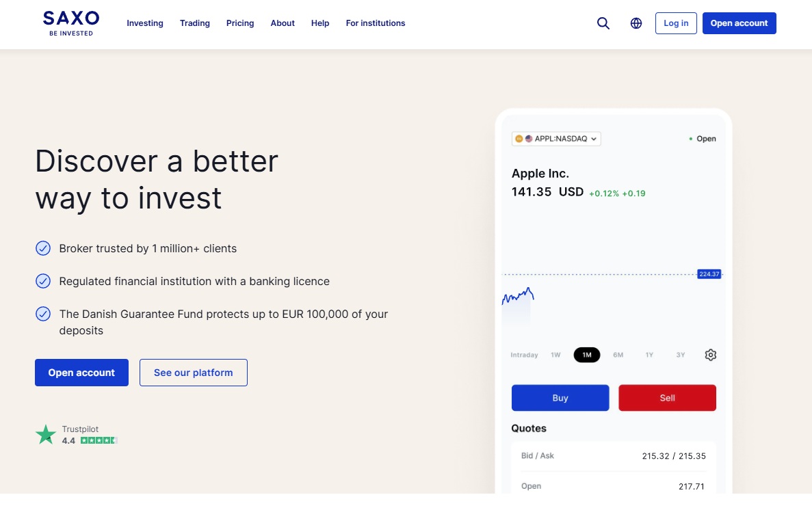Select the 6M chart range
The width and height of the screenshot is (812, 510).
(x=618, y=355)
